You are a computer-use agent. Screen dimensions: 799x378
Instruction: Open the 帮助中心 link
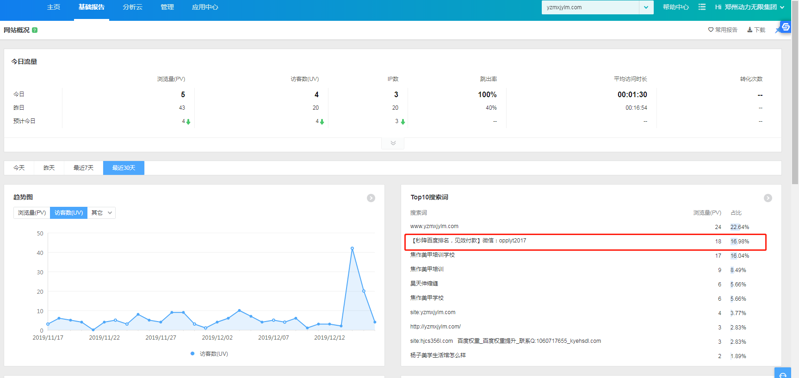point(676,7)
